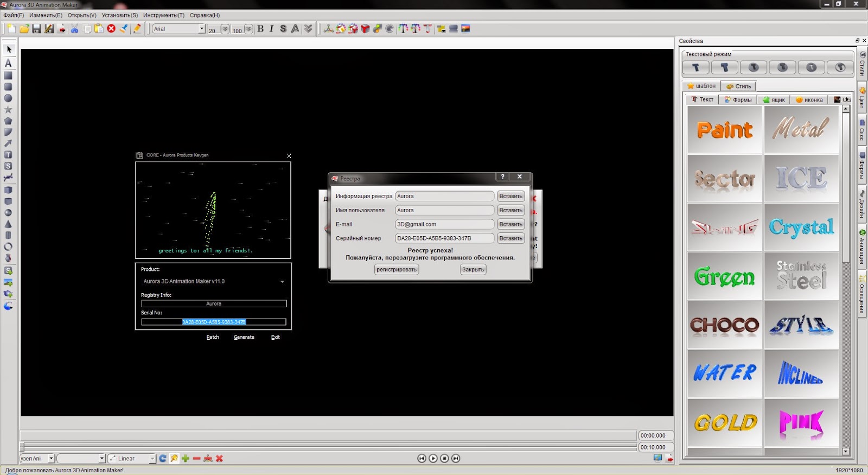Pick the circle shape tool
Image resolution: width=868 pixels, height=475 pixels.
[8, 98]
